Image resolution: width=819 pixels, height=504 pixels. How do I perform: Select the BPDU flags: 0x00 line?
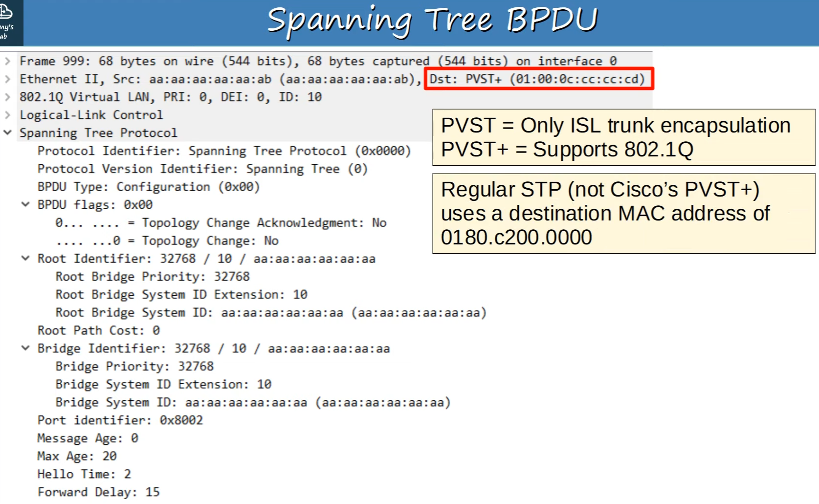click(x=95, y=204)
